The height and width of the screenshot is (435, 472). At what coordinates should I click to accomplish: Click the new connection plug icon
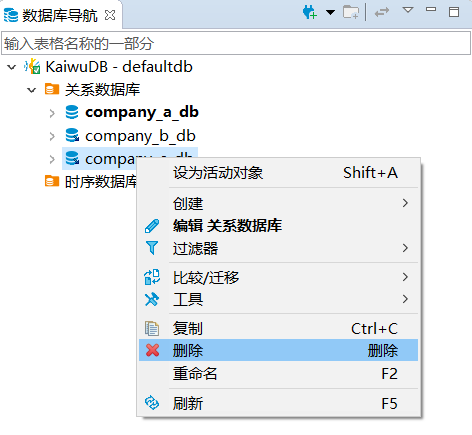[x=309, y=13]
